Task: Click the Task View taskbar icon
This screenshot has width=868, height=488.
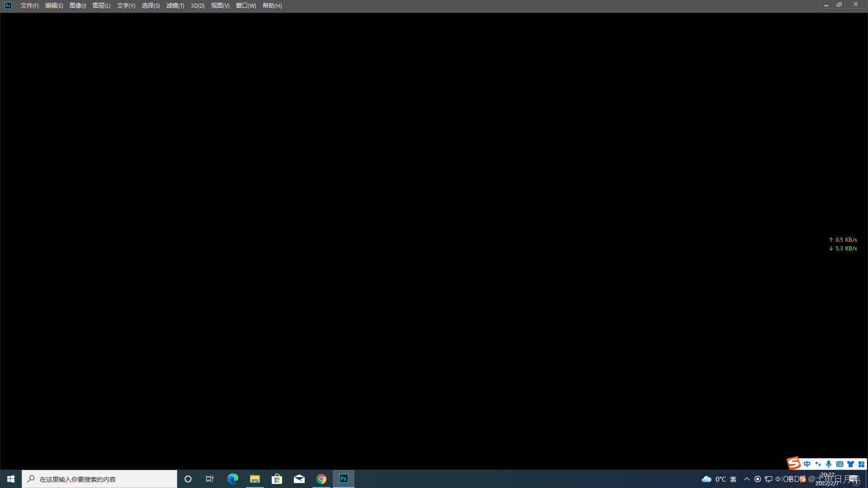Action: 210,479
